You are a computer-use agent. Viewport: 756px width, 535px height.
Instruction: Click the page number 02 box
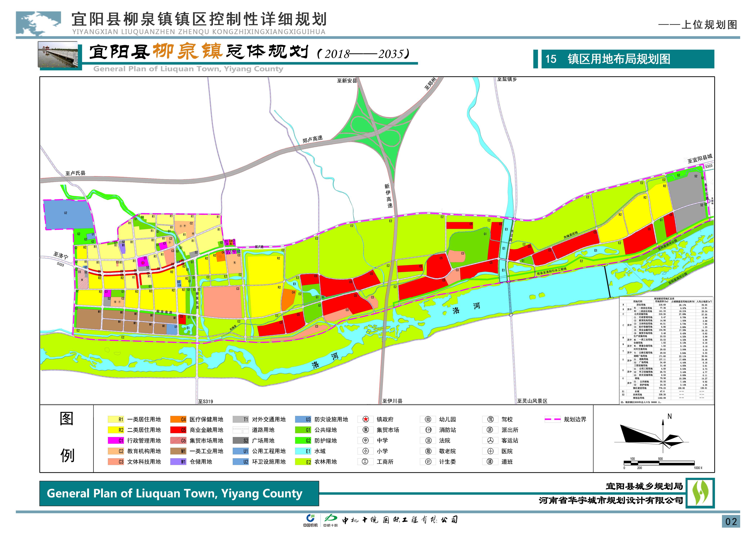tap(731, 521)
